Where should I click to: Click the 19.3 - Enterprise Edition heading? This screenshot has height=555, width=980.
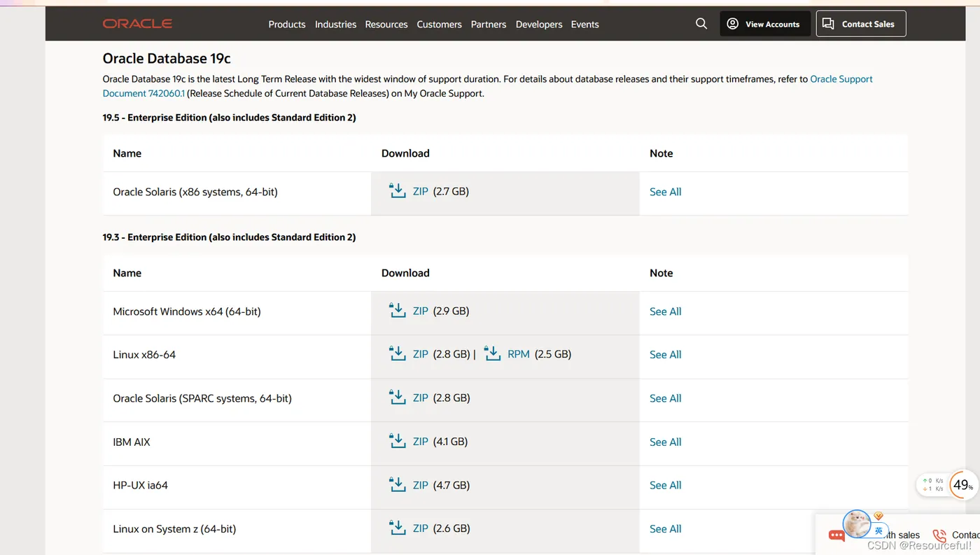[229, 237]
